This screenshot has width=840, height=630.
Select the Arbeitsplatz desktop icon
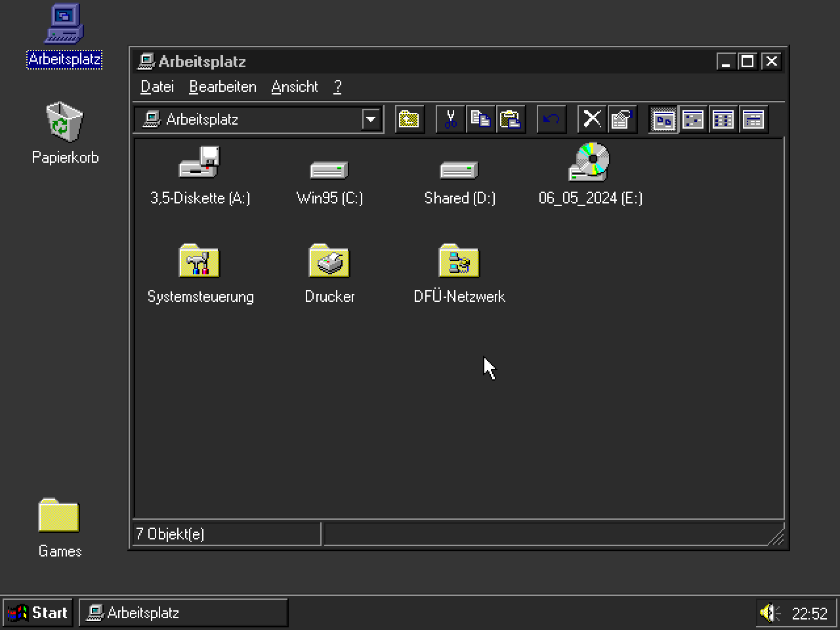click(64, 35)
